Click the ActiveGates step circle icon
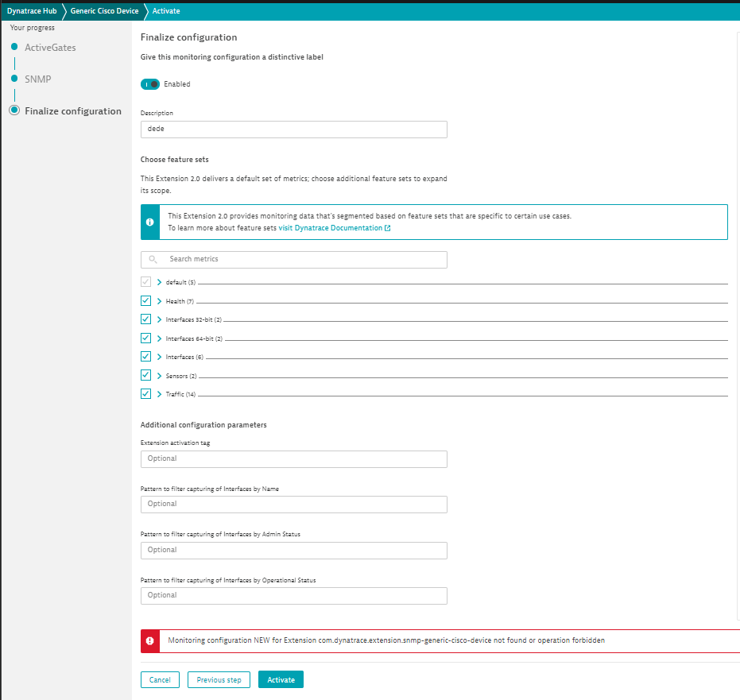Screen dimensions: 740x700 (14, 48)
